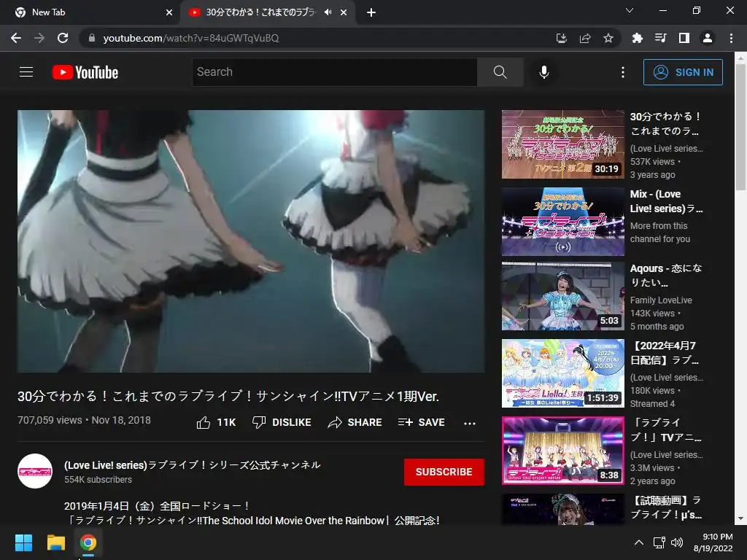Share this page icon in address bar
Viewport: 747px width, 560px height.
585,38
